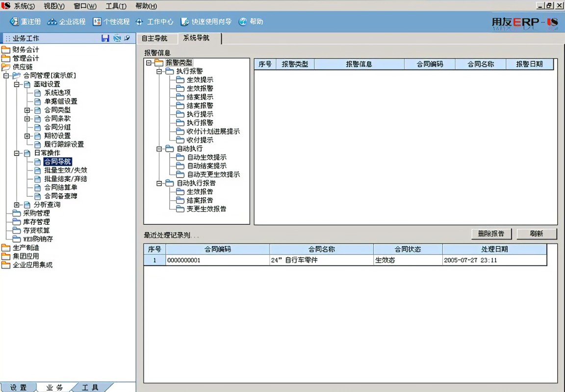Launch 快速使用向导 wizard icon
The image size is (565, 392).
coord(185,22)
